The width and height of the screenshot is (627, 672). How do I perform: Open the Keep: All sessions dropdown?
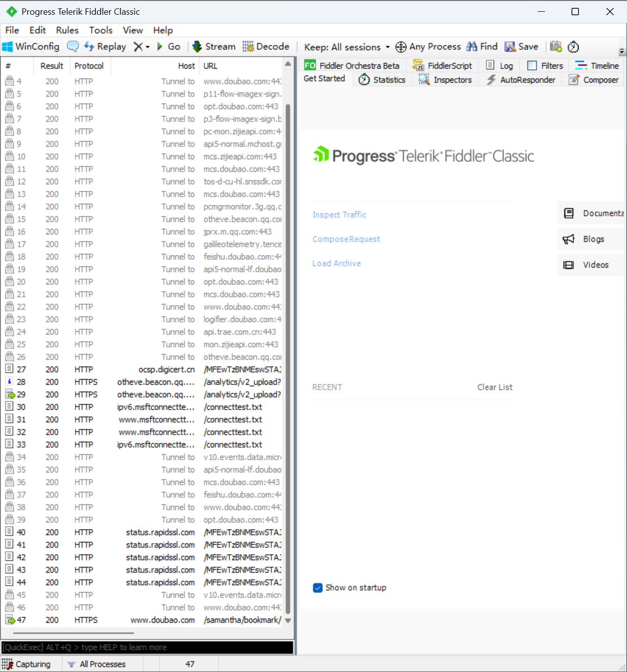click(x=347, y=47)
